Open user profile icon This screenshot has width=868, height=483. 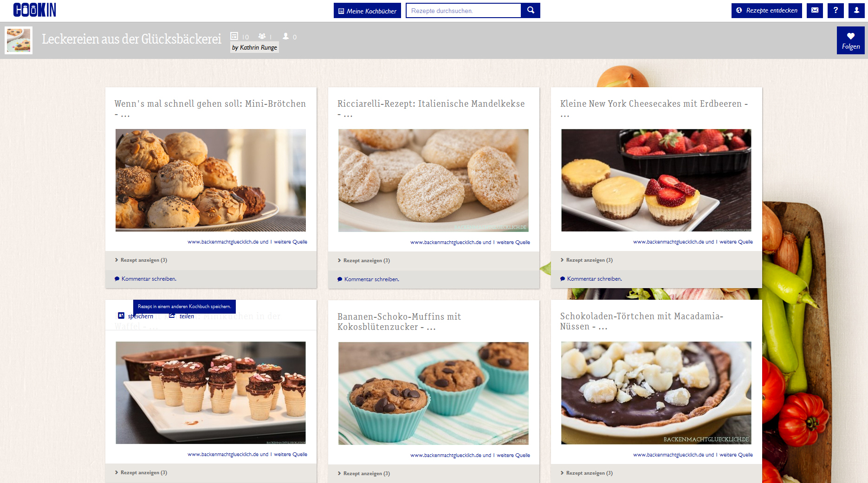coord(856,10)
